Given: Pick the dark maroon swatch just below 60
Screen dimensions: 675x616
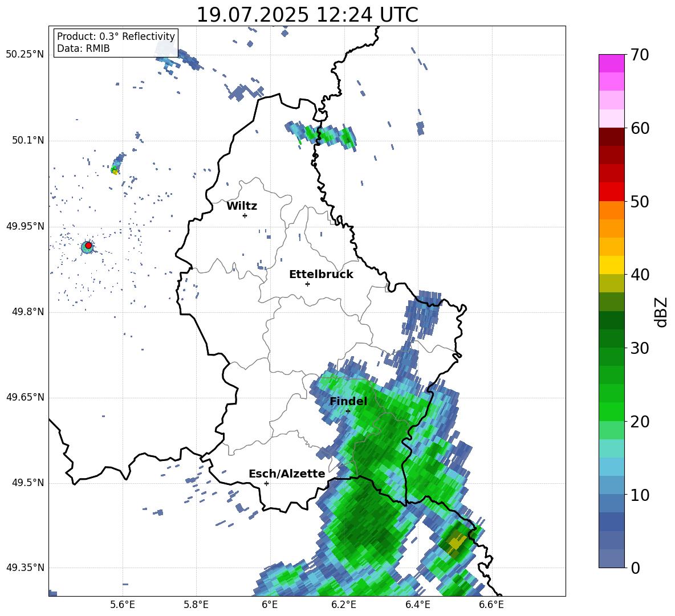Looking at the screenshot, I should (x=611, y=137).
